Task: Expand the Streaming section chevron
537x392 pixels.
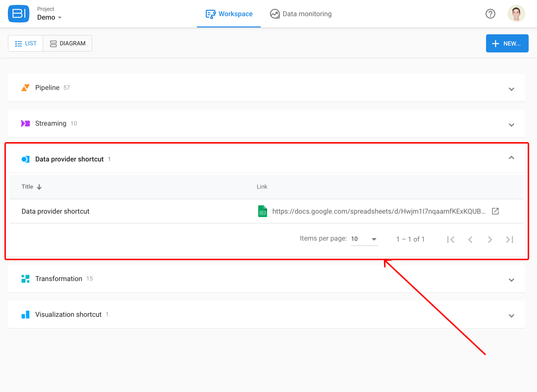Action: coord(512,125)
